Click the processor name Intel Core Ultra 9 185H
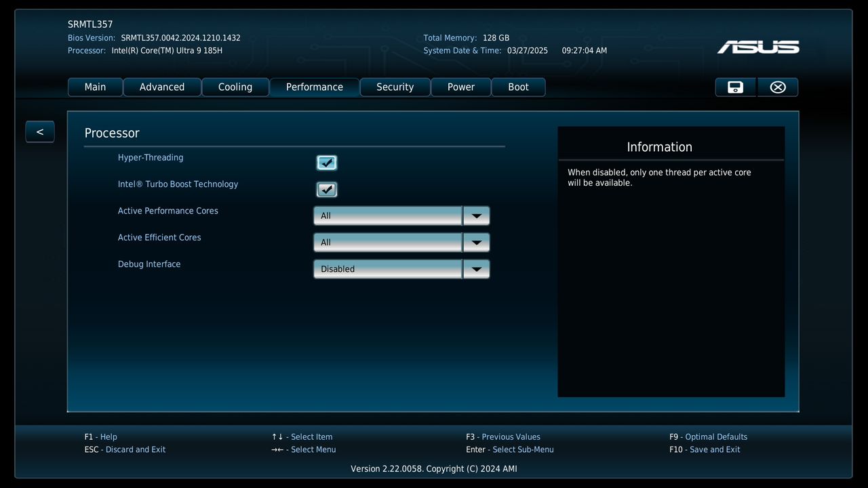This screenshot has width=868, height=488. 167,51
